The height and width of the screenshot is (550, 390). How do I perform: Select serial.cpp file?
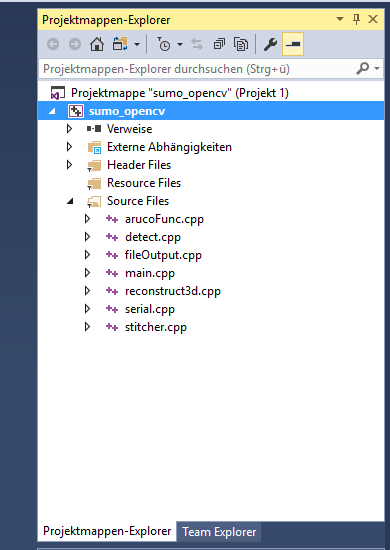tap(150, 309)
